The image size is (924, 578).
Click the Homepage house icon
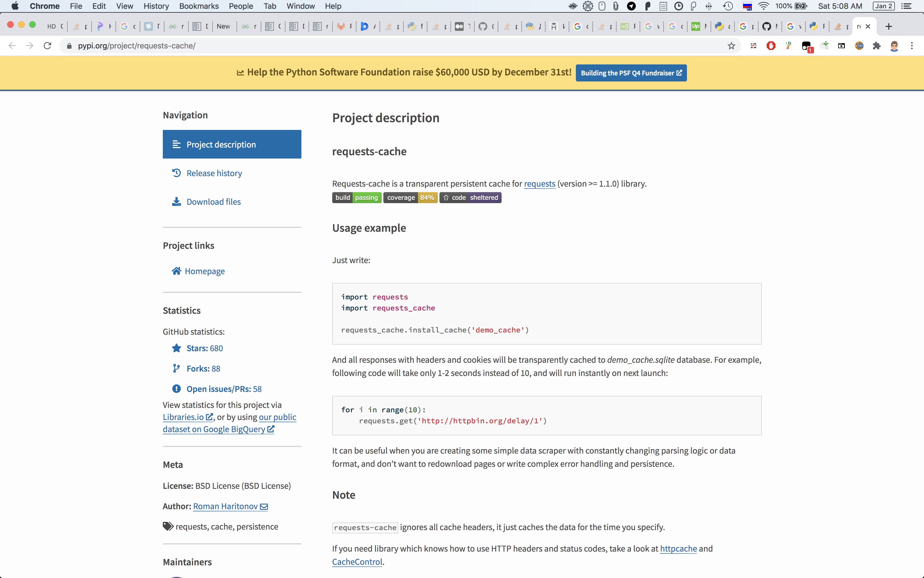(176, 271)
